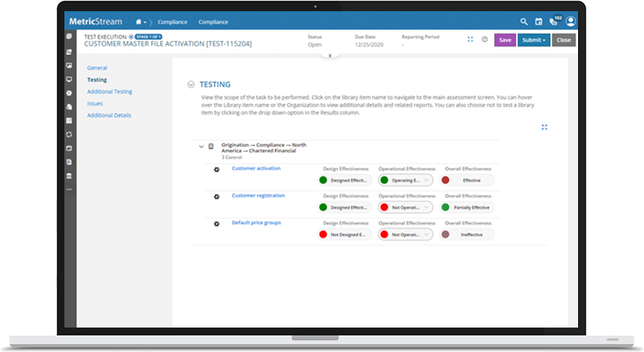Click the Partially Effective overall status pill
Screen dimensions: 644x352
[x=466, y=207]
